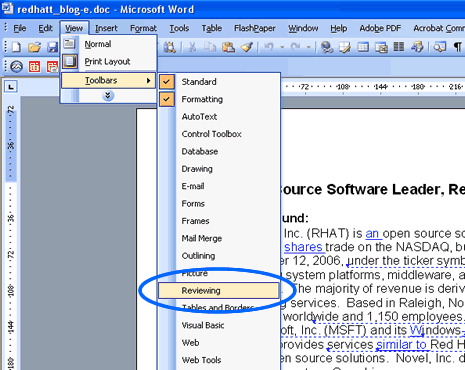
Task: Open the Table menu
Action: pyautogui.click(x=211, y=28)
